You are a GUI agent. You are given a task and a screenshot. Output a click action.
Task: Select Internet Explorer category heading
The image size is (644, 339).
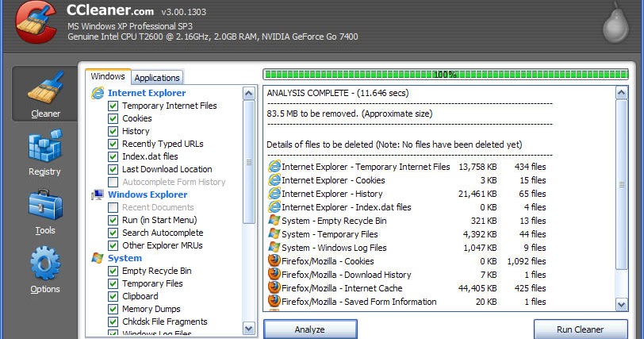tap(147, 93)
